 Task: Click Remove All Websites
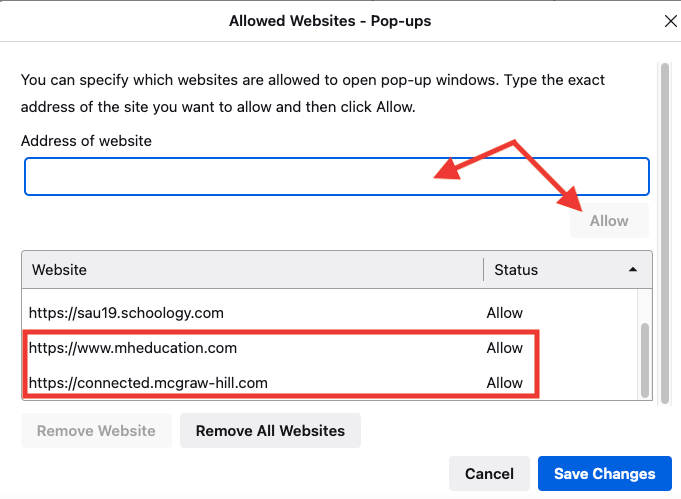[270, 431]
